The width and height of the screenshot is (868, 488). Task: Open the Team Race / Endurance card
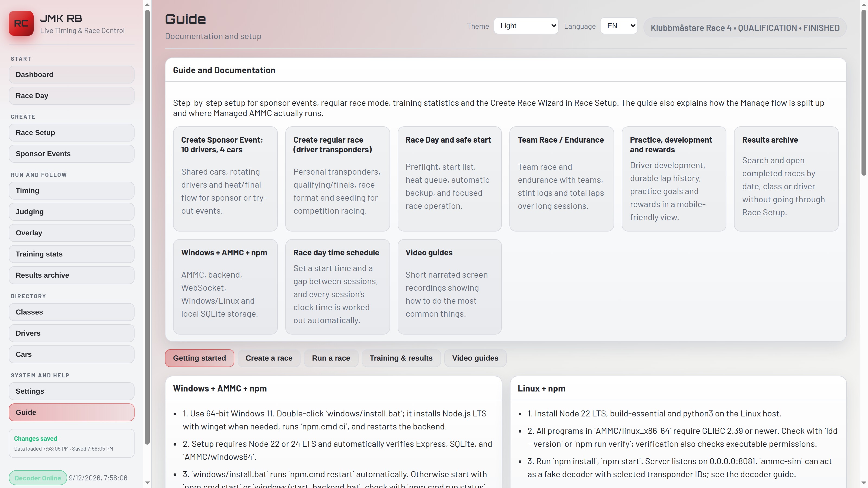(561, 179)
